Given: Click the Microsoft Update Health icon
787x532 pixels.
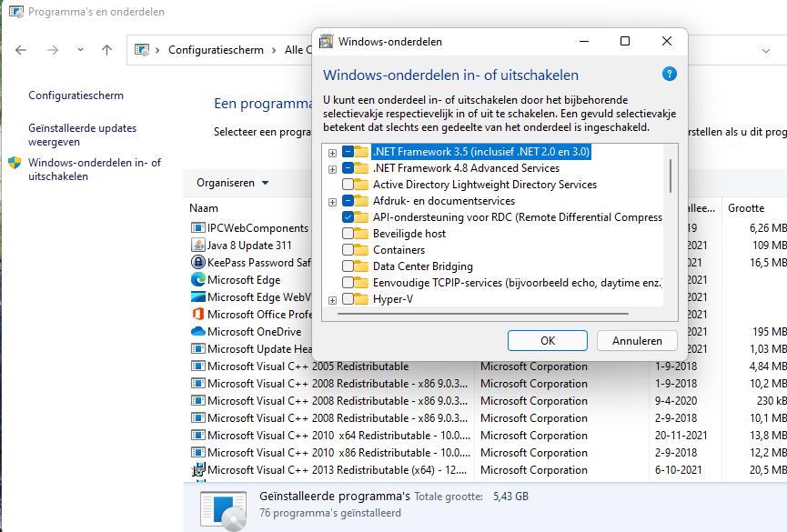Looking at the screenshot, I should (198, 349).
